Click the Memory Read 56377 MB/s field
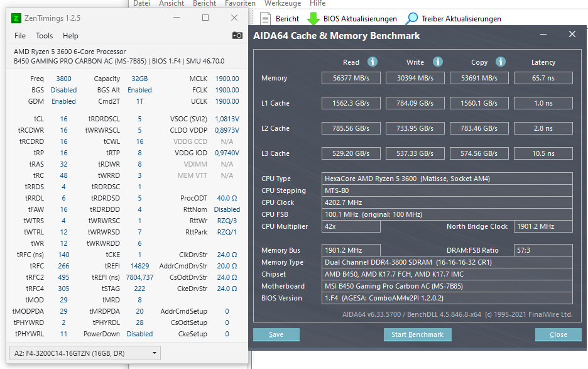 click(351, 78)
